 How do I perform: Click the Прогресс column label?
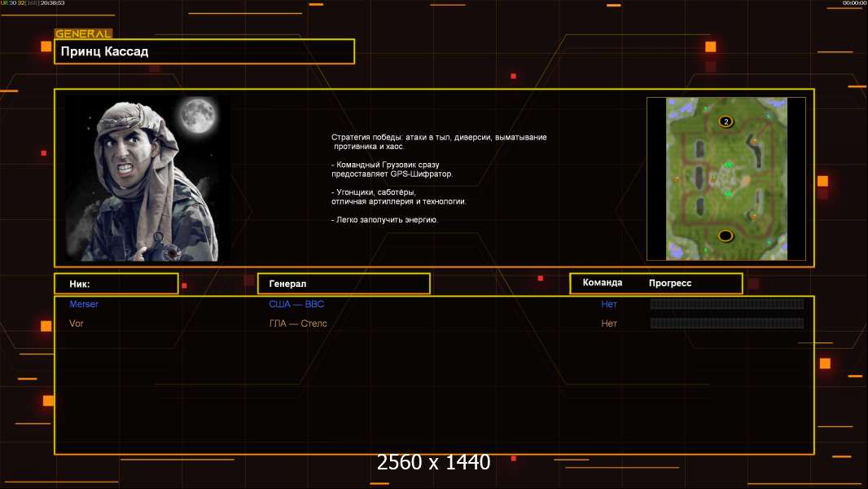tap(670, 283)
